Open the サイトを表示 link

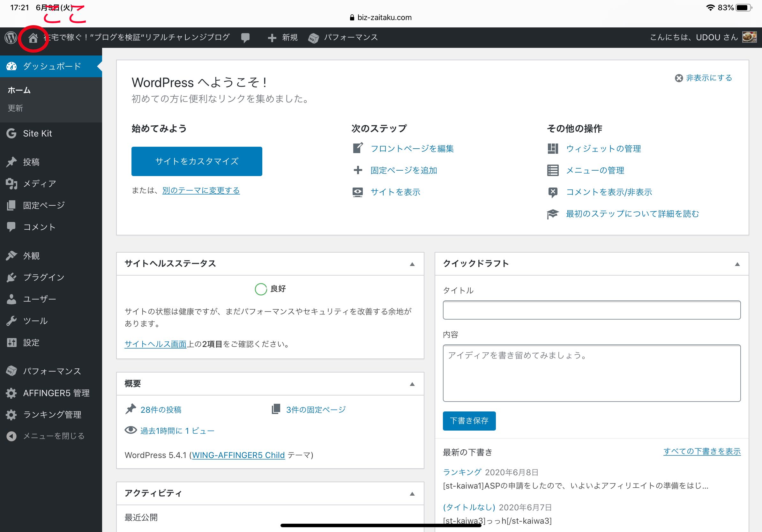pyautogui.click(x=395, y=192)
